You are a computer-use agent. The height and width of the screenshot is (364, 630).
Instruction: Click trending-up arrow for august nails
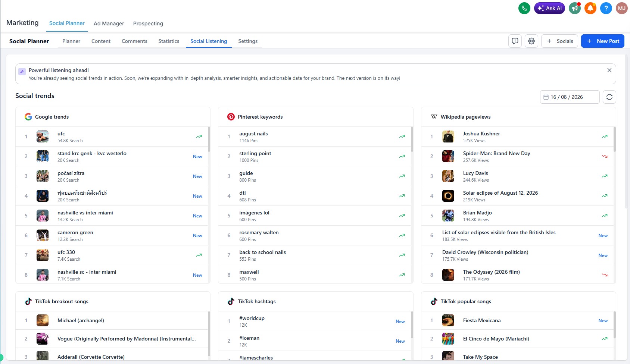pyautogui.click(x=402, y=136)
